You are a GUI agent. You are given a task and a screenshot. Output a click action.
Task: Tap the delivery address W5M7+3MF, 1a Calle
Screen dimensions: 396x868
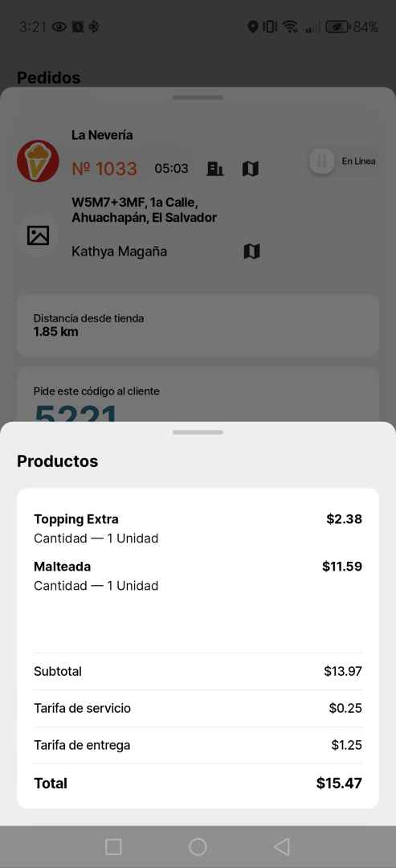tap(144, 210)
